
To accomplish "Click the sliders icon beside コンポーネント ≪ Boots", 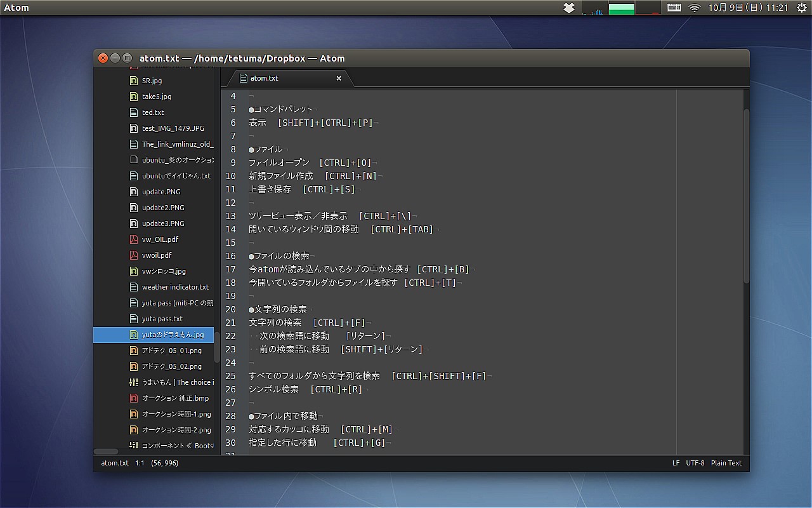I will click(133, 446).
